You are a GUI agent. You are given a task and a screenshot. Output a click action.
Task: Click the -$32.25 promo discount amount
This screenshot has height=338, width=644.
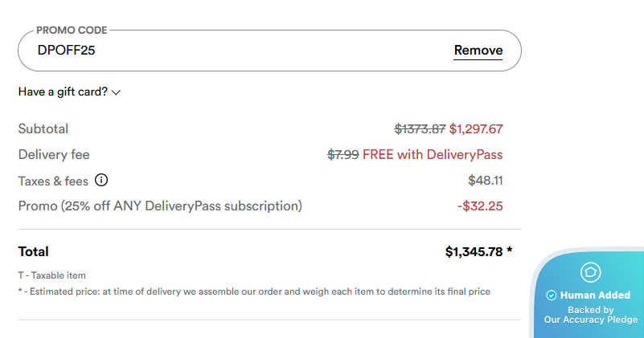tap(480, 206)
